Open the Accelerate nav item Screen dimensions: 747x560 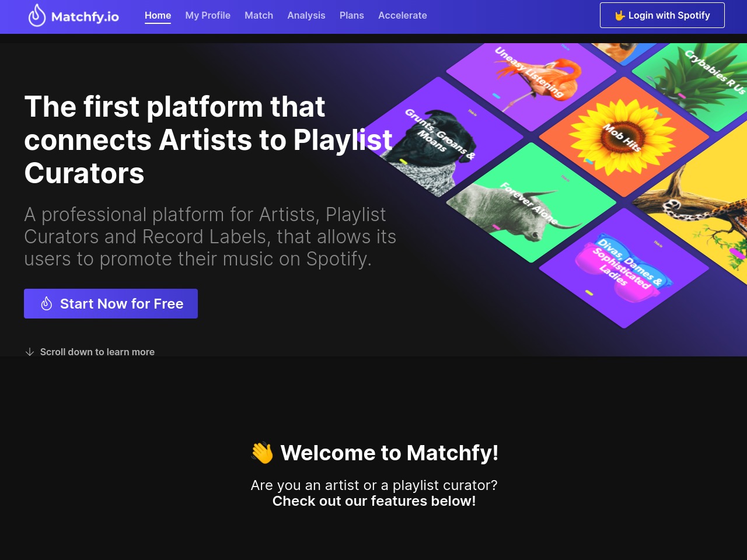pyautogui.click(x=403, y=16)
